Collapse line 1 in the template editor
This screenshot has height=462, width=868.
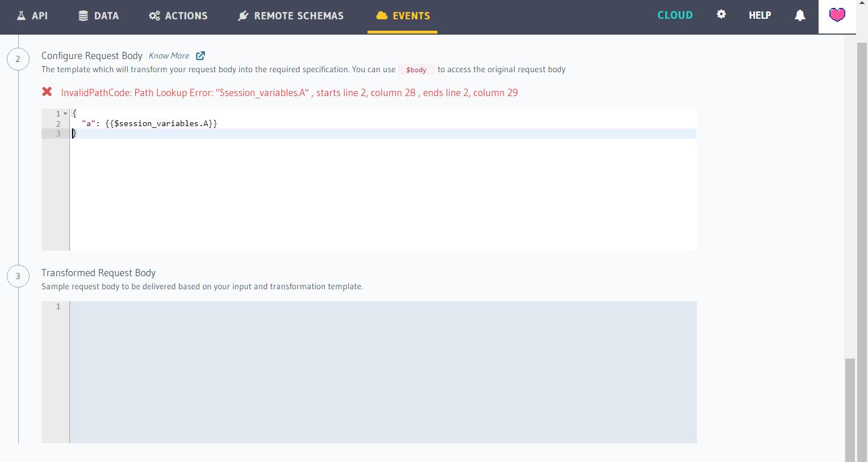click(x=65, y=113)
